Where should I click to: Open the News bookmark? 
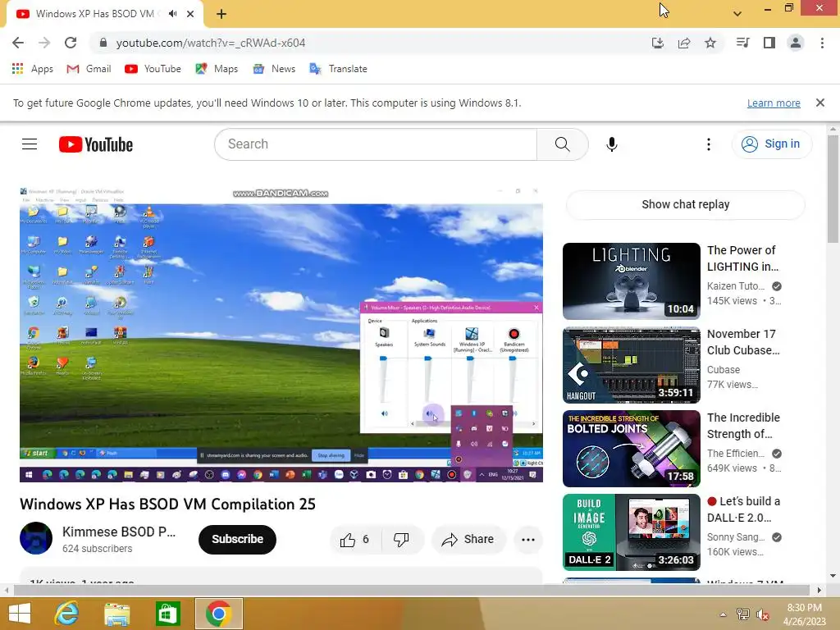tap(274, 69)
